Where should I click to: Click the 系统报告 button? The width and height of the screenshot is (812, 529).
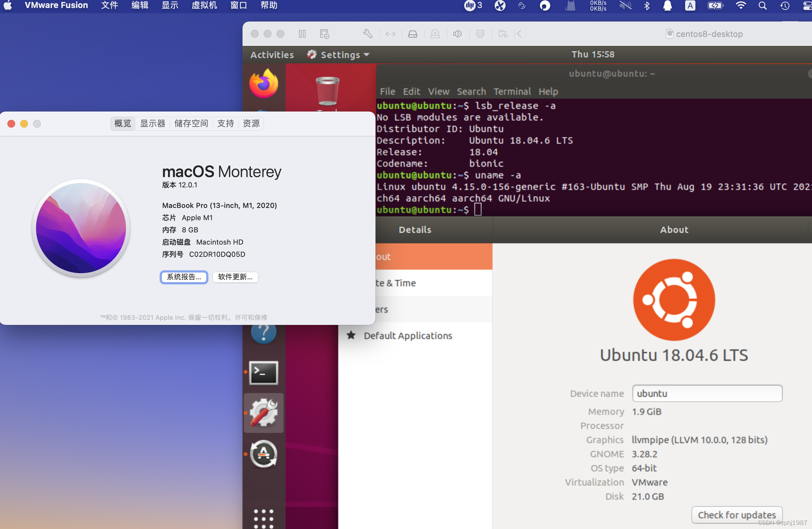click(x=184, y=277)
